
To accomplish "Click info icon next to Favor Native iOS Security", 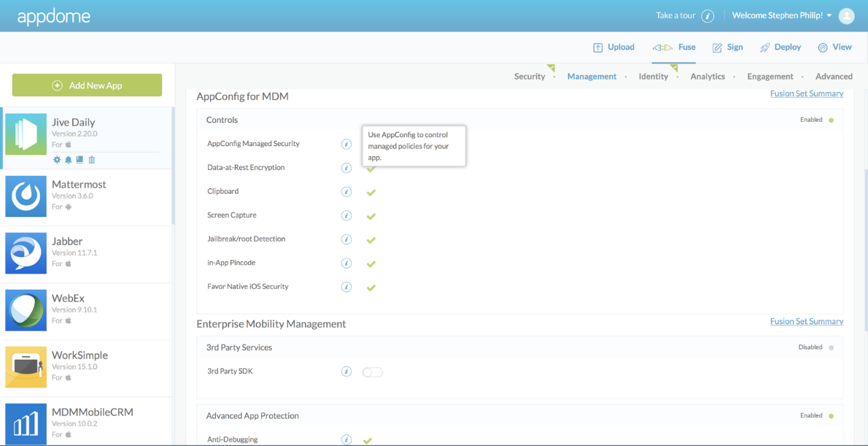I will pos(346,287).
